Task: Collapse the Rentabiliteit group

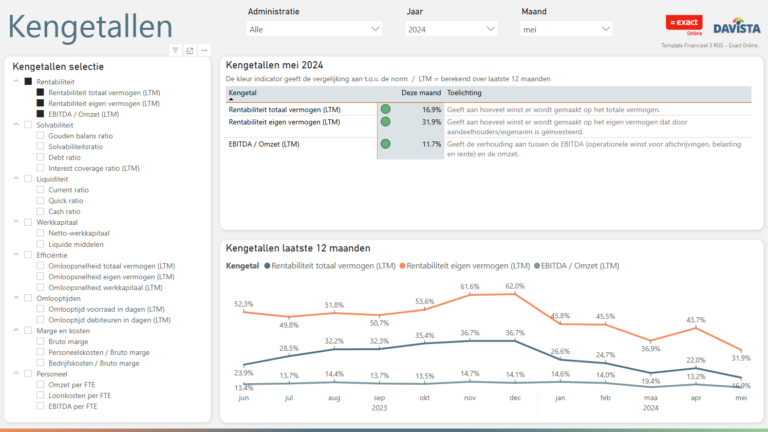Action: click(16, 81)
